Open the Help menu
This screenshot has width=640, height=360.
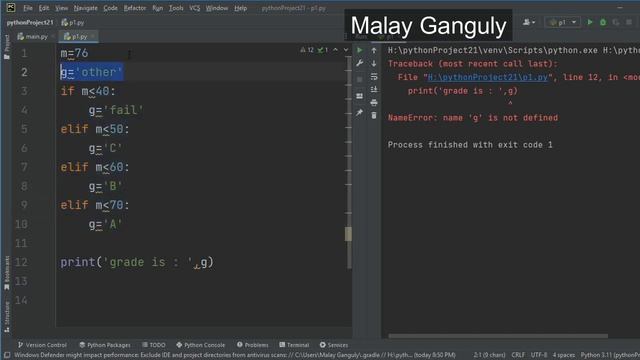coord(240,8)
